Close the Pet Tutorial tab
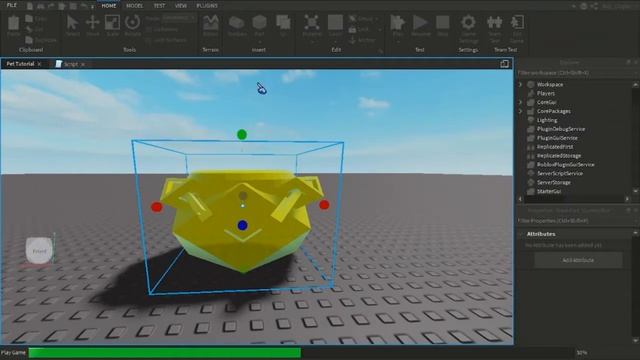Viewport: 640px width, 360px height. 40,64
